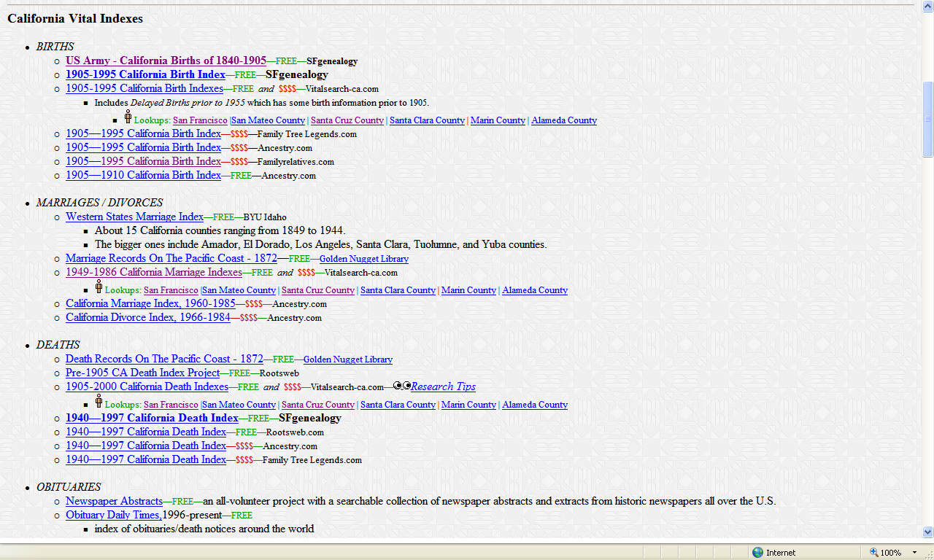
Task: Open California Marriage Index, 1960-1985 link
Action: [150, 303]
